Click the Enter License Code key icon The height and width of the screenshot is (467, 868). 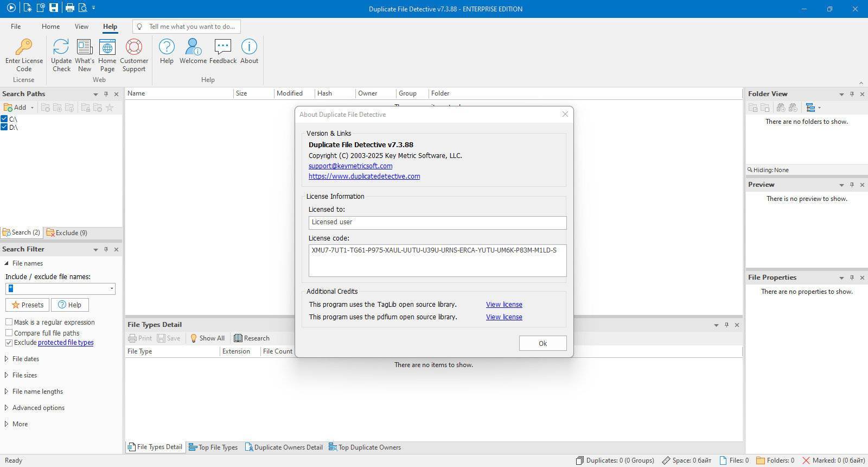click(x=24, y=55)
